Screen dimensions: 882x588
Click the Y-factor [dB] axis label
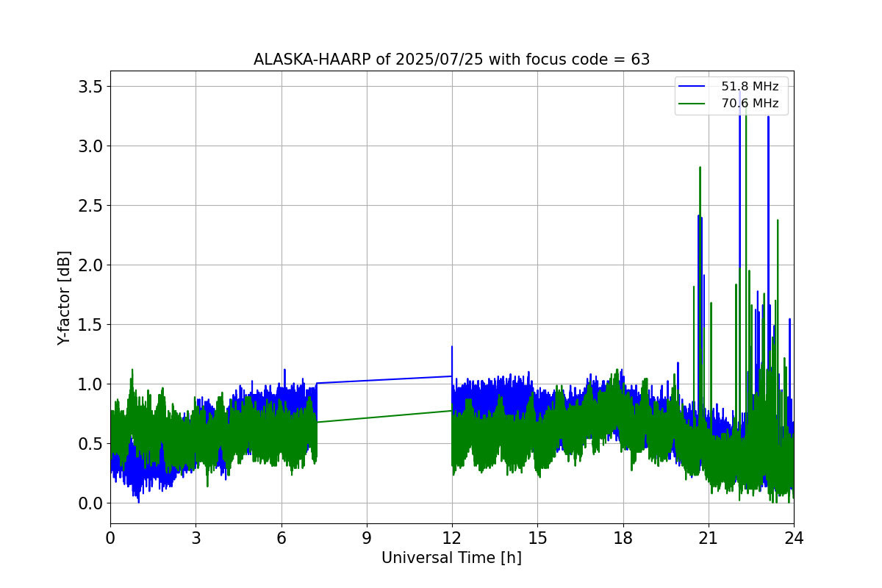[x=65, y=298]
